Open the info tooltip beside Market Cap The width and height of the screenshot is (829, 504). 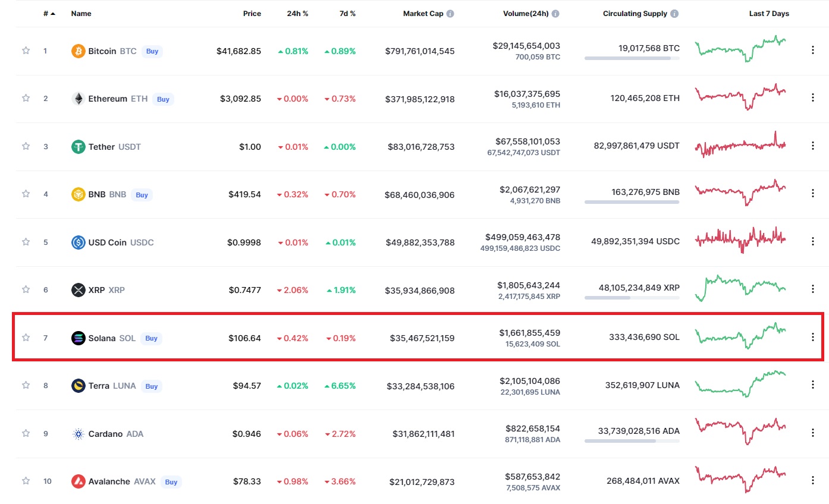click(x=450, y=14)
